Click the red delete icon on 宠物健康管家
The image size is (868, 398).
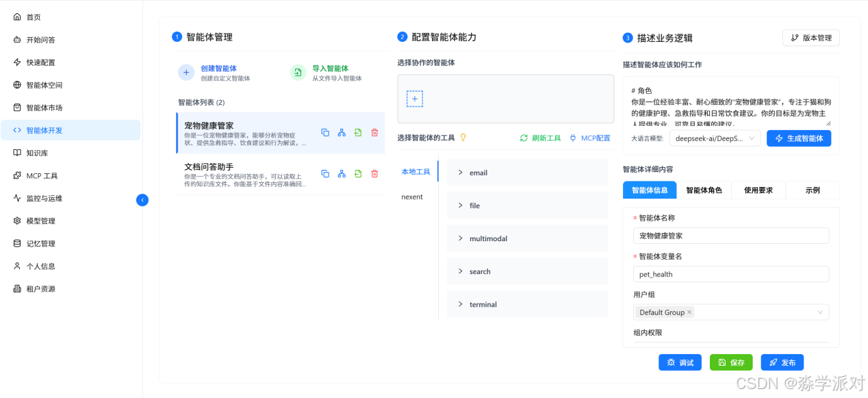(x=374, y=132)
